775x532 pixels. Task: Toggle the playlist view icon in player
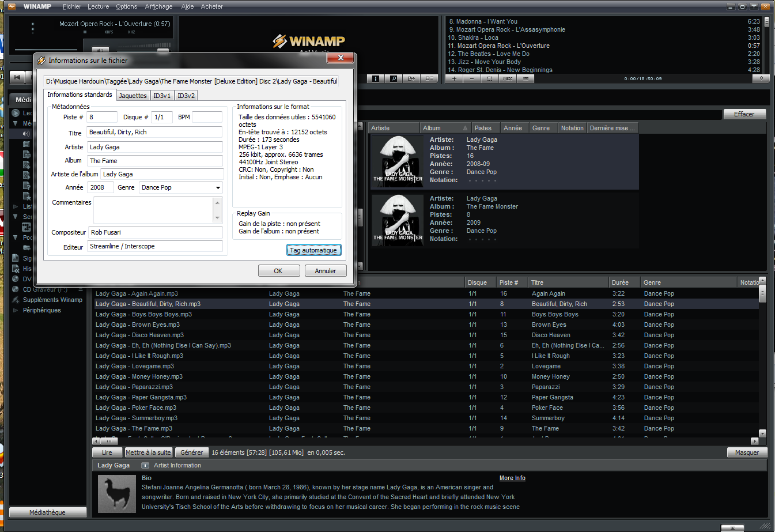[429, 78]
